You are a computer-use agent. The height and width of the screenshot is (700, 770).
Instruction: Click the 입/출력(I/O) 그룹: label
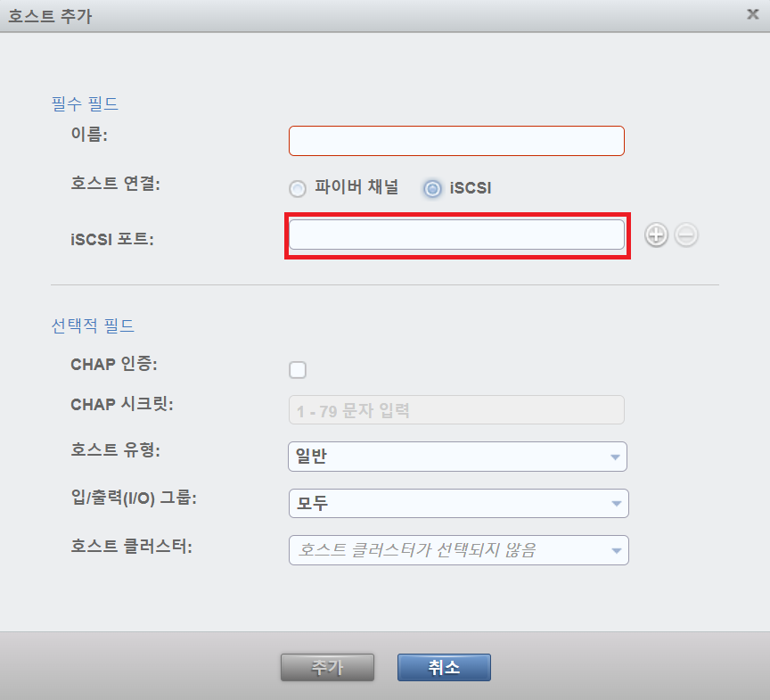tap(134, 498)
